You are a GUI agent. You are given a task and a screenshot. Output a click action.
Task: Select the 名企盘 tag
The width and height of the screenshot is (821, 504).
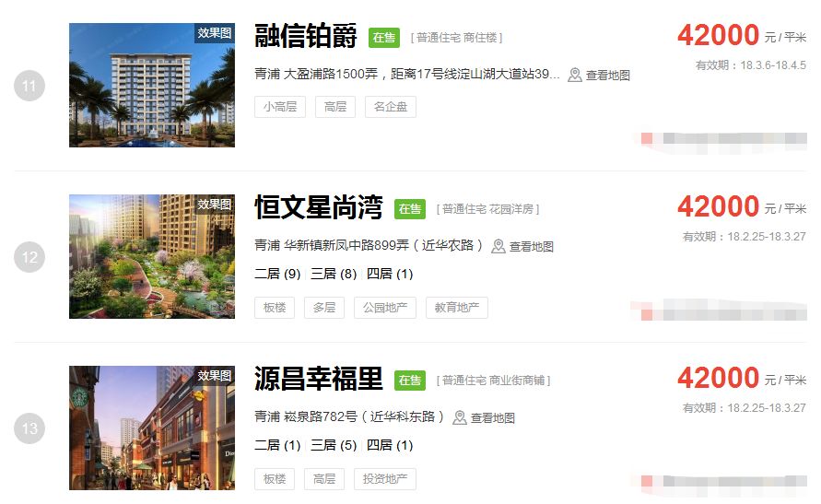[391, 107]
